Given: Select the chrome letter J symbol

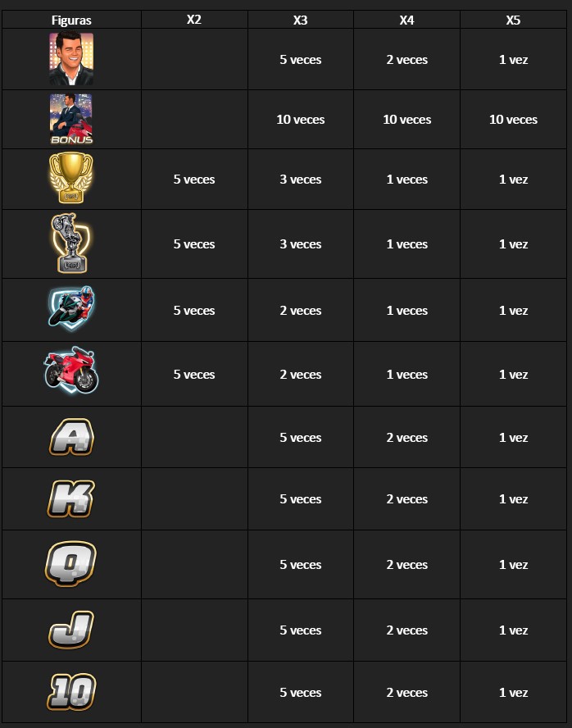Looking at the screenshot, I should pyautogui.click(x=71, y=630).
